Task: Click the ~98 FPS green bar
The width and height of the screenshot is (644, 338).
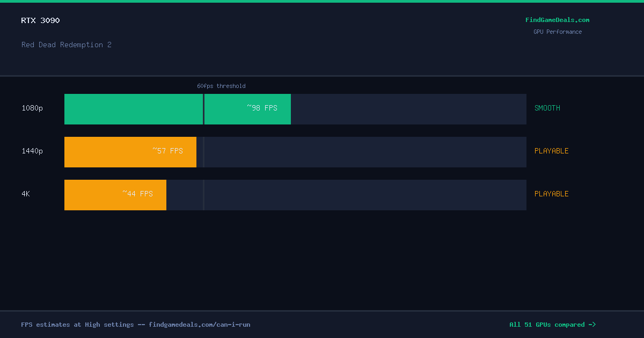Action: pyautogui.click(x=178, y=109)
